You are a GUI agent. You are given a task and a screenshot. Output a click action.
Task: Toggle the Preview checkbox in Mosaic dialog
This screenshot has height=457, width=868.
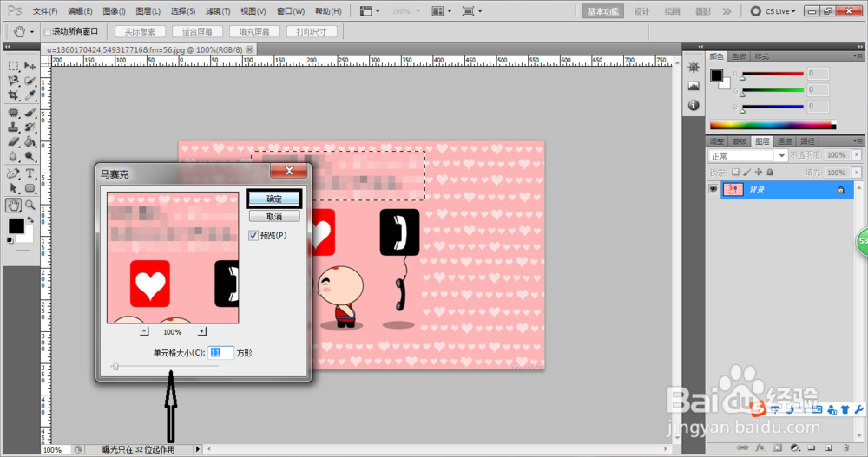(x=253, y=235)
